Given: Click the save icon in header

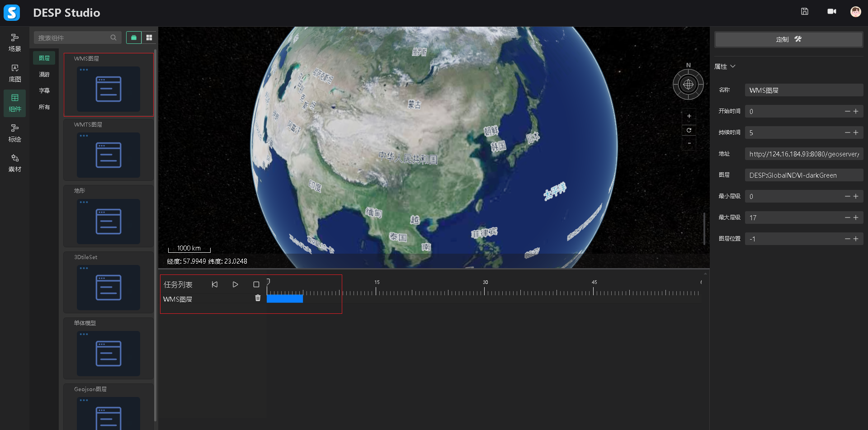Looking at the screenshot, I should [805, 12].
